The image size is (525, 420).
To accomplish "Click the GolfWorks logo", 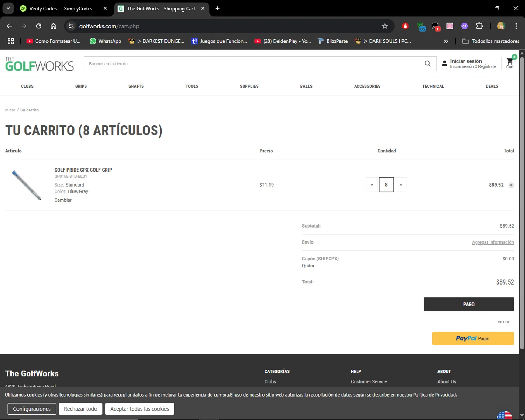I will pyautogui.click(x=40, y=64).
